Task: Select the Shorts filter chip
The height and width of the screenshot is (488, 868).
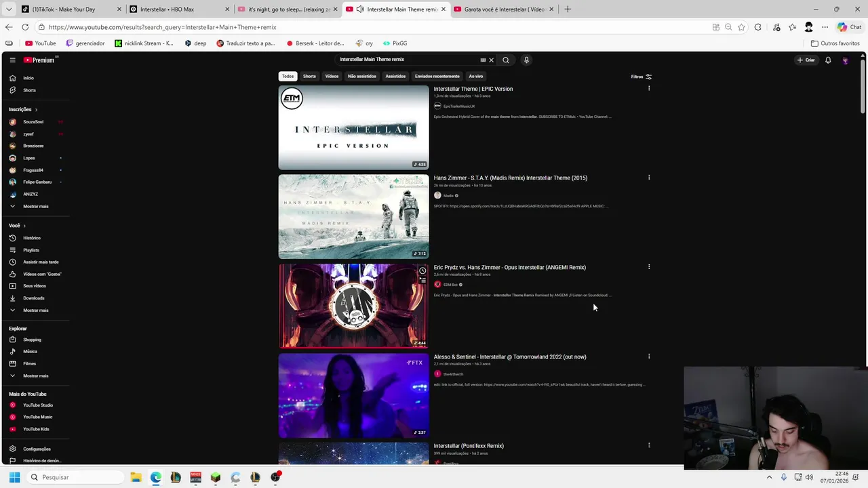Action: (309, 77)
